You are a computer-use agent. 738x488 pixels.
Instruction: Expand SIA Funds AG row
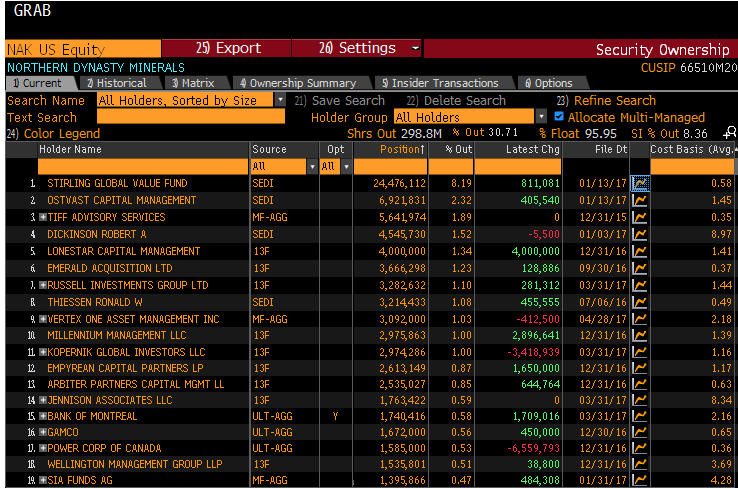[43, 480]
